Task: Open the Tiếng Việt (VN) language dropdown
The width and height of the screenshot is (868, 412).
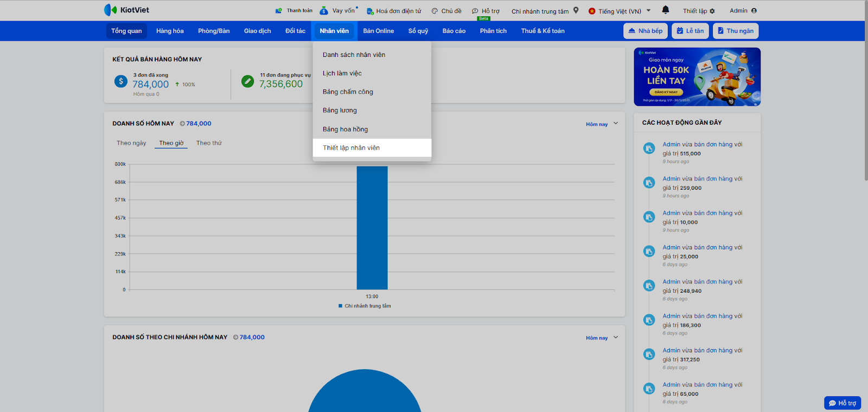Action: (620, 11)
